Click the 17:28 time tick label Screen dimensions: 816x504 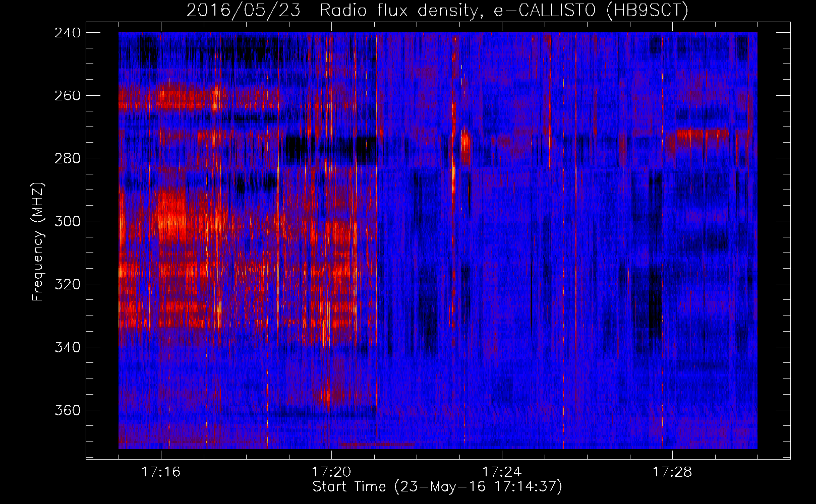[x=672, y=472]
